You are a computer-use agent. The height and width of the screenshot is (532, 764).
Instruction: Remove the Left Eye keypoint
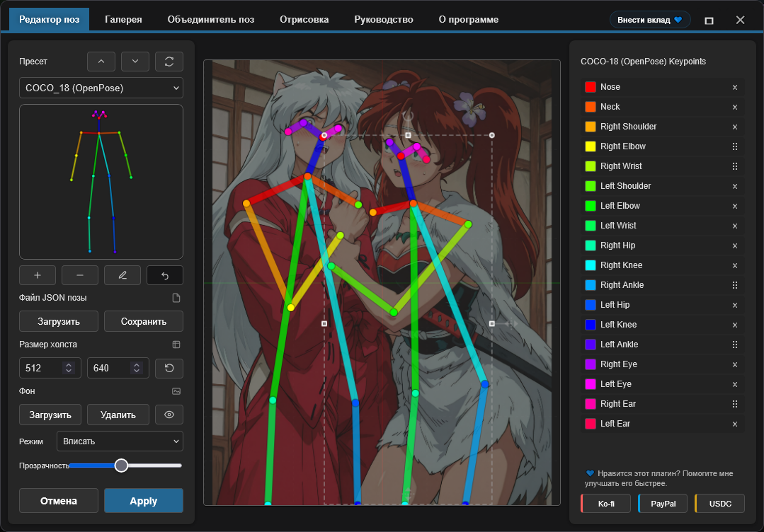pos(735,385)
